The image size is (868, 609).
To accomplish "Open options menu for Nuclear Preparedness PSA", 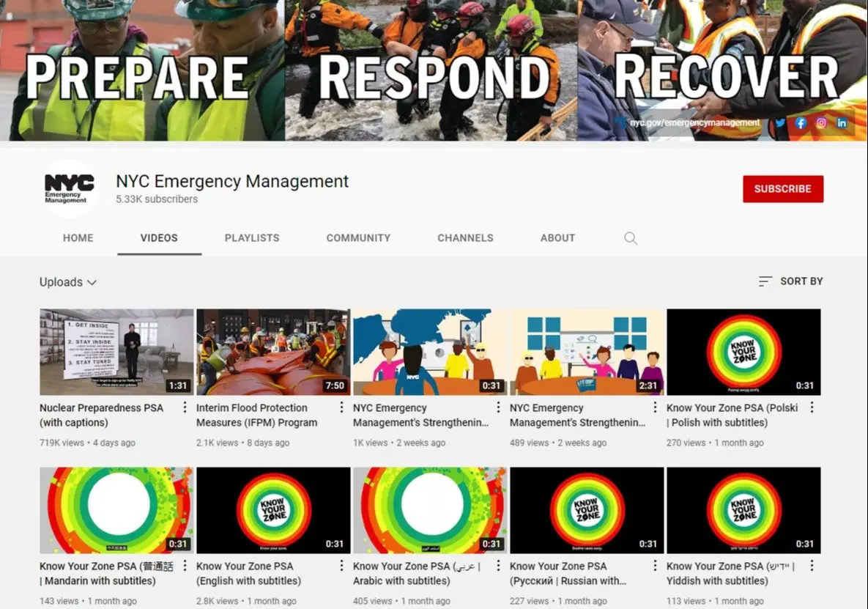I will 185,407.
